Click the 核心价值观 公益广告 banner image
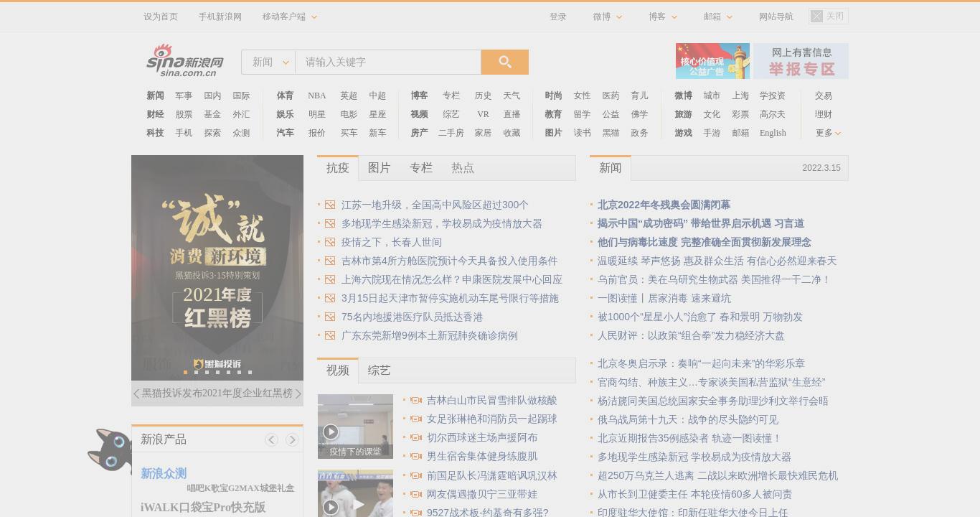The image size is (980, 517). [x=712, y=61]
